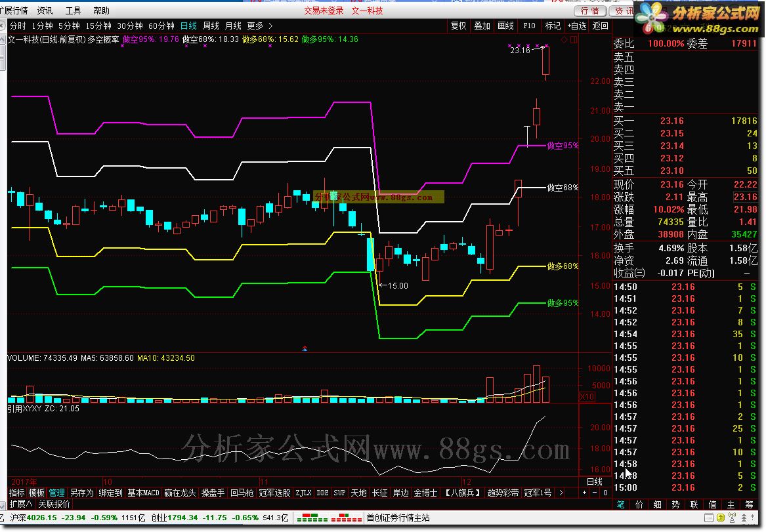Select the 基本MACD indicator

(x=143, y=493)
